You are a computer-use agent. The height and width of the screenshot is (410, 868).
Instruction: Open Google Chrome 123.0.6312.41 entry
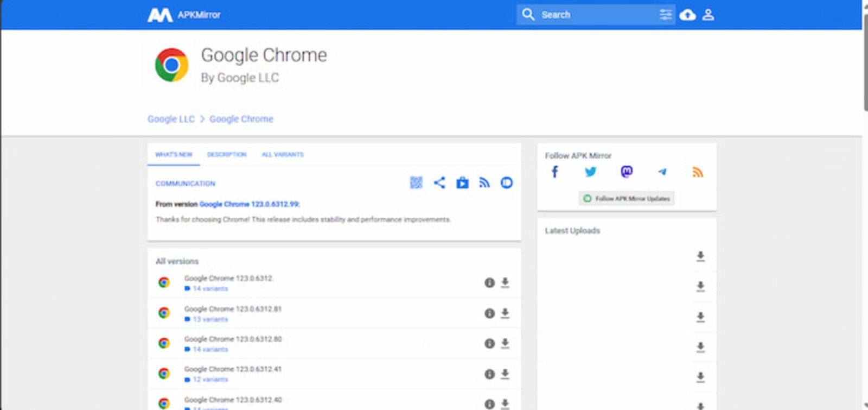(x=233, y=369)
